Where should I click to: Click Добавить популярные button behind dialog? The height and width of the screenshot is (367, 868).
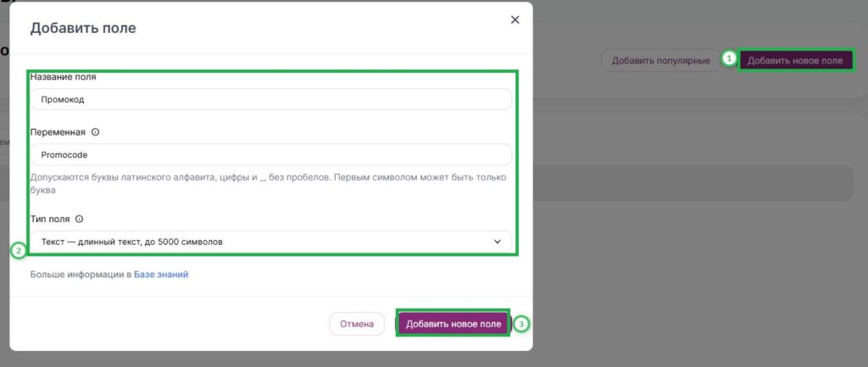(660, 60)
